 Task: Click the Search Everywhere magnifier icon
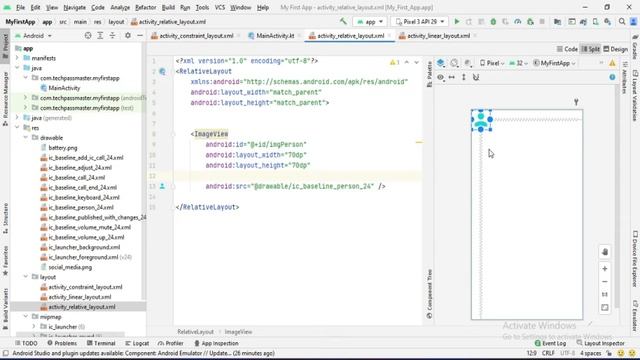622,22
